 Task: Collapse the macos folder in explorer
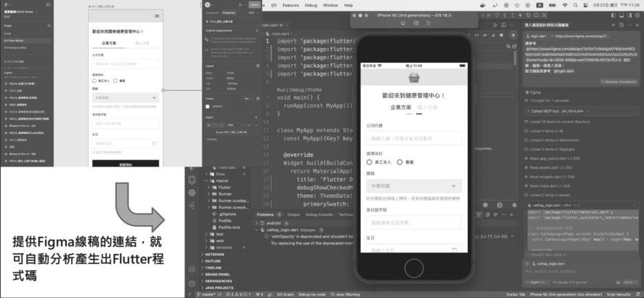(x=221, y=180)
